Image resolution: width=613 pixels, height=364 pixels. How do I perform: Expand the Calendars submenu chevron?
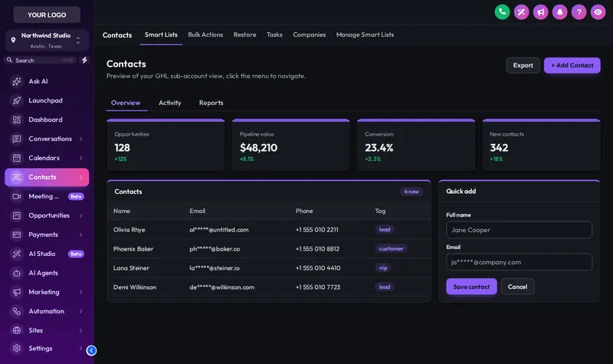[81, 158]
